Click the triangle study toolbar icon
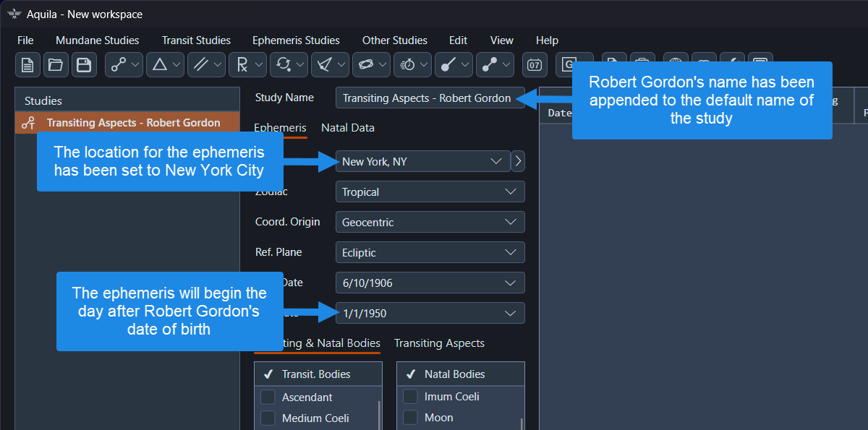Screen dimensions: 868x430 click(x=159, y=65)
